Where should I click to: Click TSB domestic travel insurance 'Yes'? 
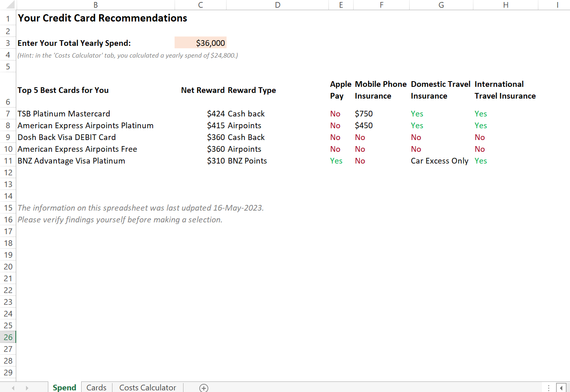pyautogui.click(x=417, y=114)
